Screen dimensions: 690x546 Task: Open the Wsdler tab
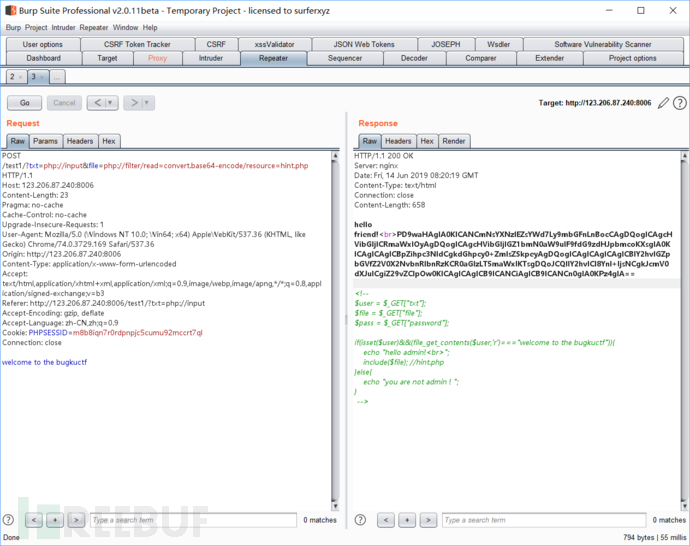pyautogui.click(x=499, y=44)
